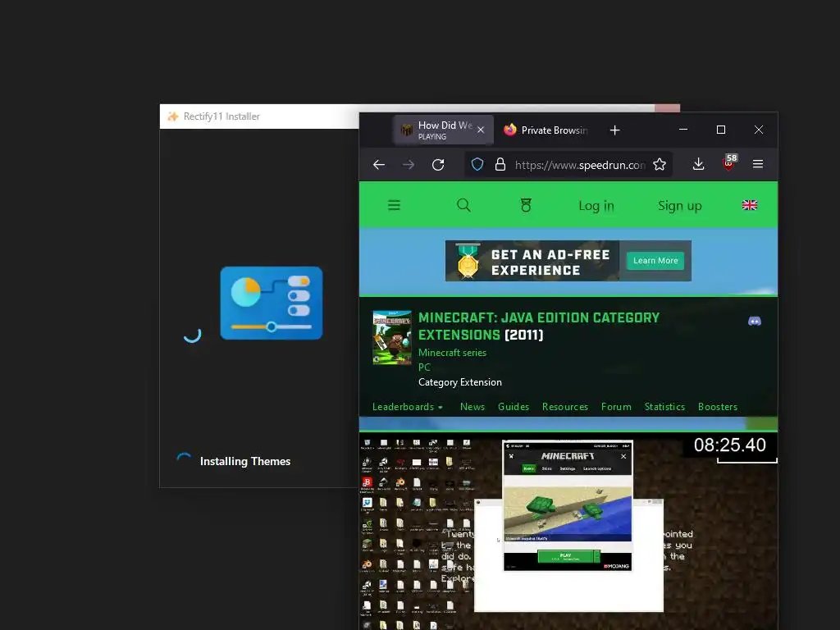Switch to 'How Did We' playing tab
Screen dimensions: 840x630
(443, 130)
